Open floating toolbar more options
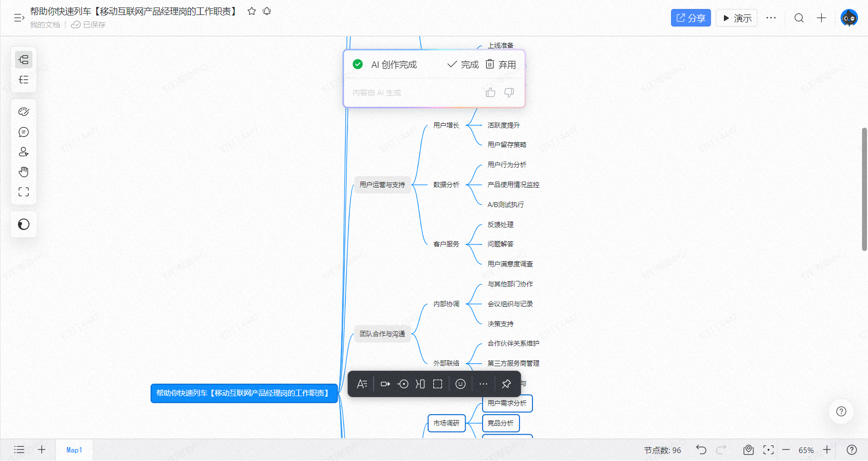Image resolution: width=868 pixels, height=461 pixels. coord(483,384)
